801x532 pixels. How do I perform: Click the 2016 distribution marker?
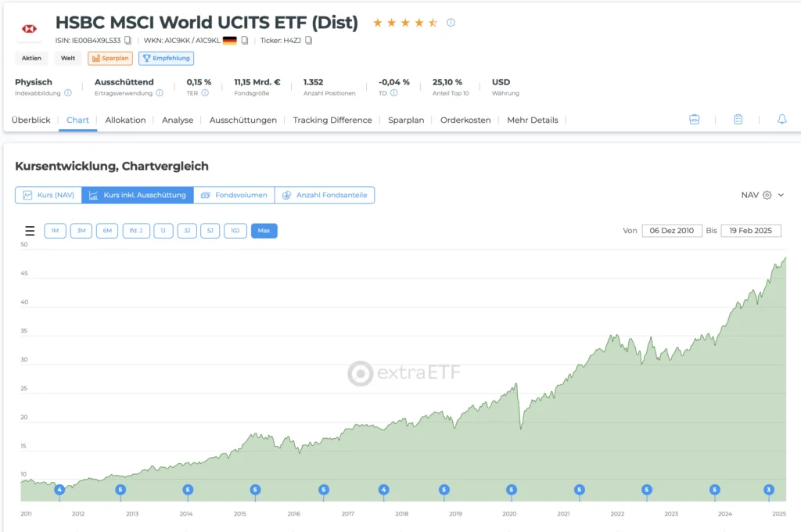pos(323,490)
